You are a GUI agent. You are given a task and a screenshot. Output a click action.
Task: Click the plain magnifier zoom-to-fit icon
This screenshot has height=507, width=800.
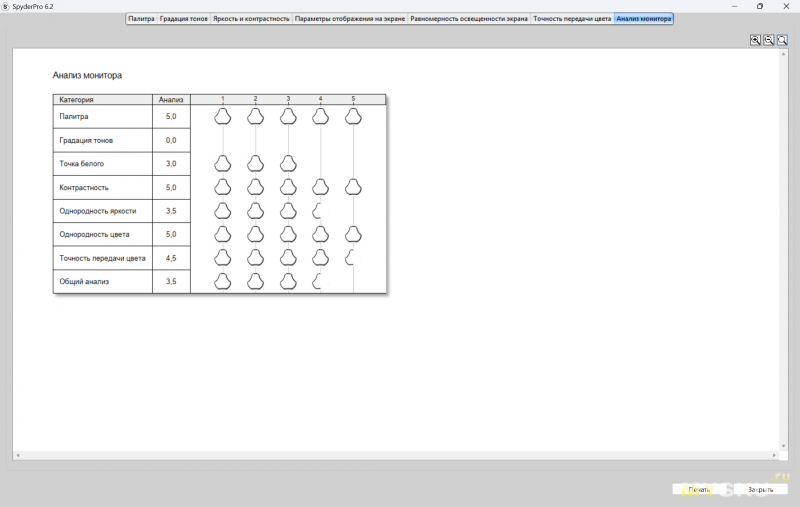(781, 40)
